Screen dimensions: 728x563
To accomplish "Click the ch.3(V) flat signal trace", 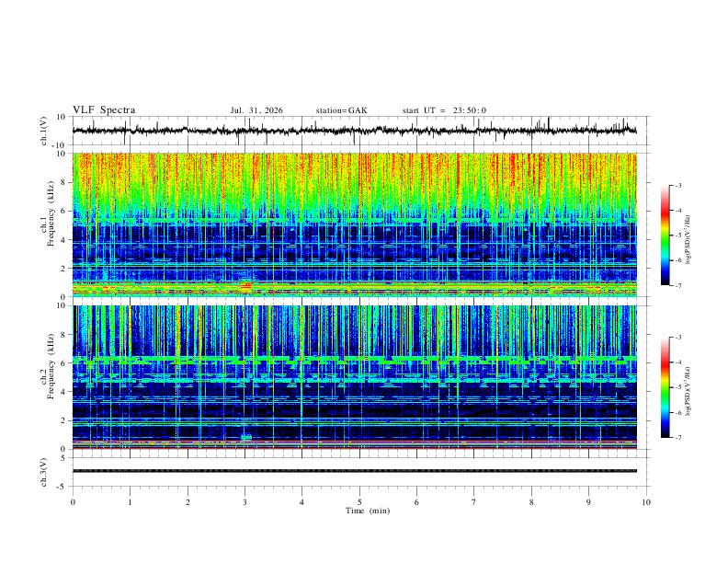I will point(355,471).
